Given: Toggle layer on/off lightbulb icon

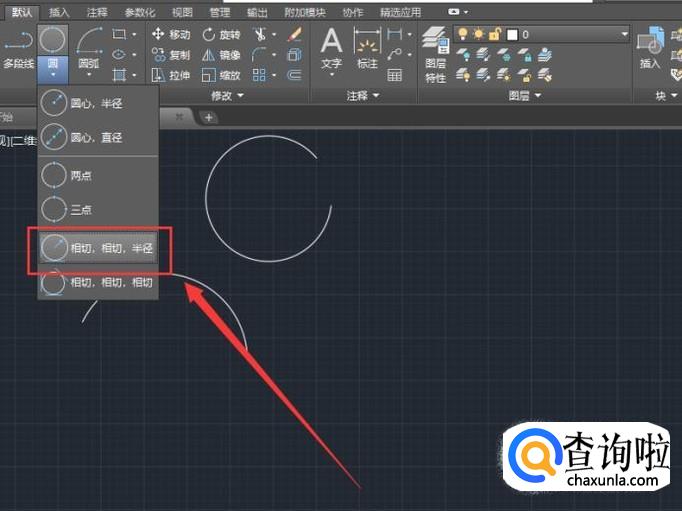Looking at the screenshot, I should pos(463,34).
